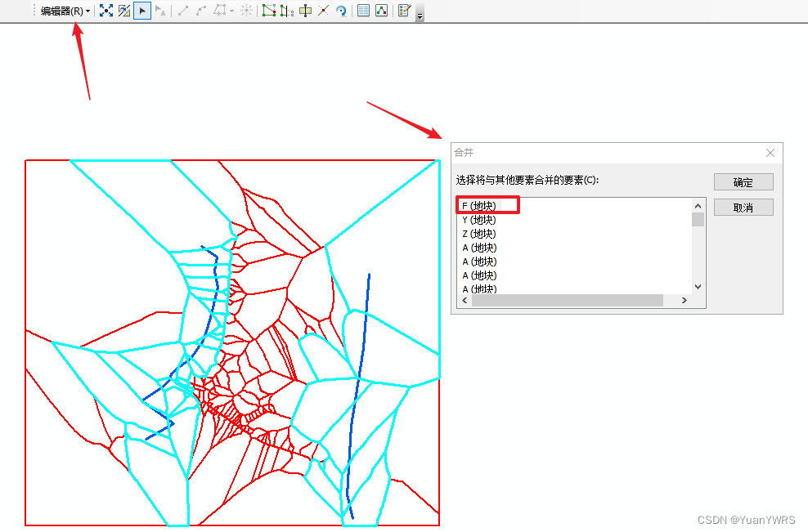Select the Rotate tool
This screenshot has width=808, height=532.
point(341,11)
